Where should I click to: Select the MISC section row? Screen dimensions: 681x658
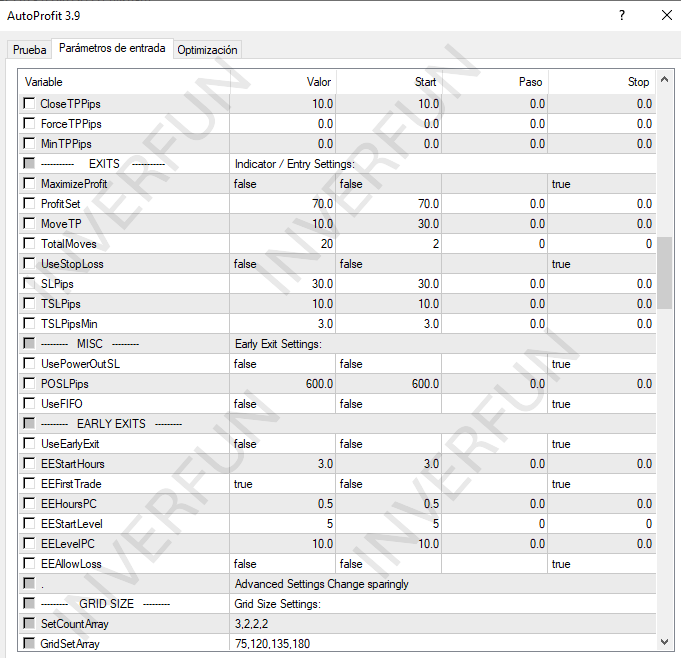[337, 344]
